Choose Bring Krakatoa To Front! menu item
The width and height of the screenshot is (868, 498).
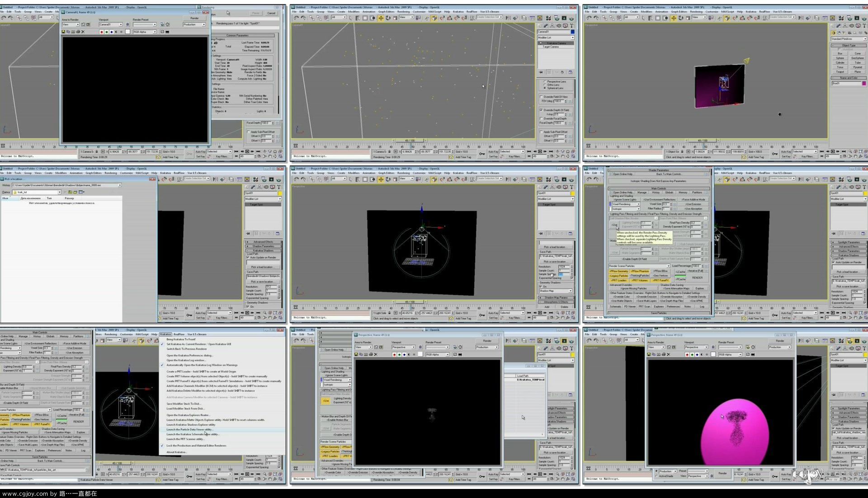tap(181, 339)
